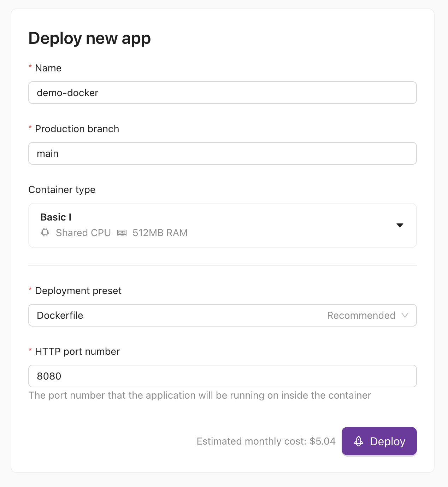Click the Deploy button

[x=379, y=441]
